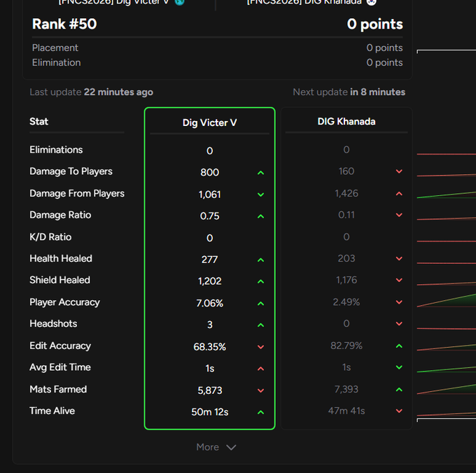Select the DIG Khanada column header
This screenshot has width=476, height=473.
click(346, 121)
